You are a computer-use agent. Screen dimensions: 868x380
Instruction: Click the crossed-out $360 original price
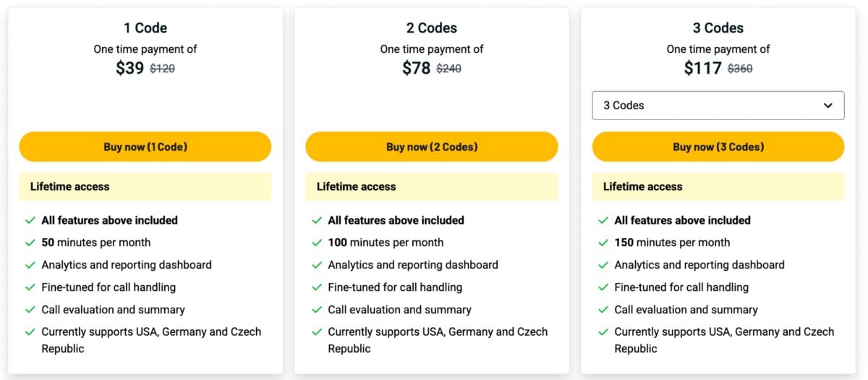(x=739, y=69)
